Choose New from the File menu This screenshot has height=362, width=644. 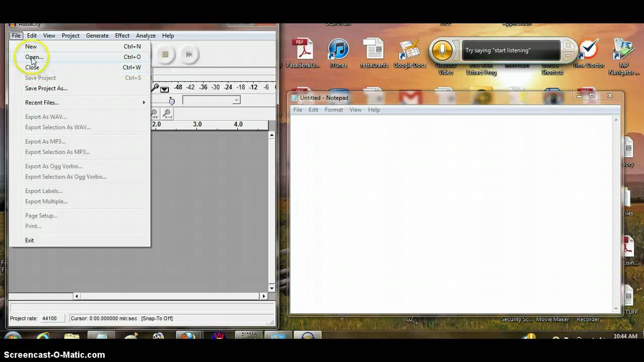tap(80, 46)
